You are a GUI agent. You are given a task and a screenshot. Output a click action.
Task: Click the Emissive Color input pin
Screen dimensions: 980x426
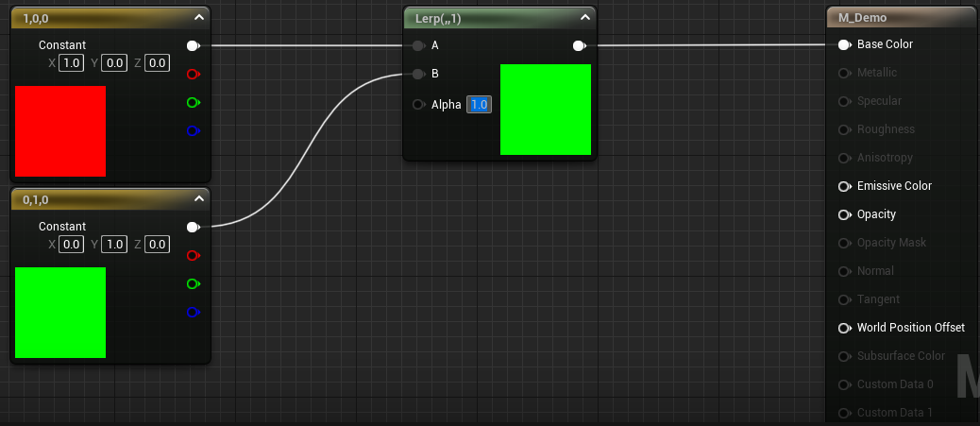pyautogui.click(x=844, y=186)
